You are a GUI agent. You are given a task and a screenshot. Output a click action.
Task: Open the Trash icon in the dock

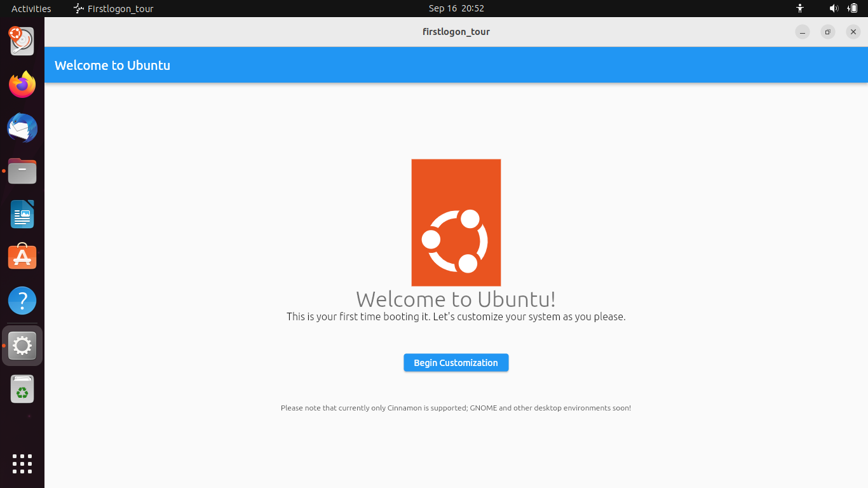tap(22, 389)
